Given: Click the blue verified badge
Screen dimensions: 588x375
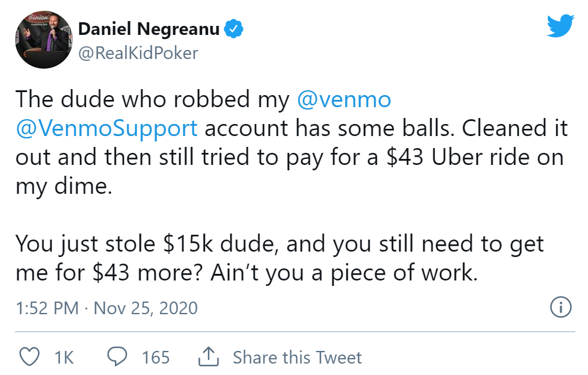Looking at the screenshot, I should [234, 29].
